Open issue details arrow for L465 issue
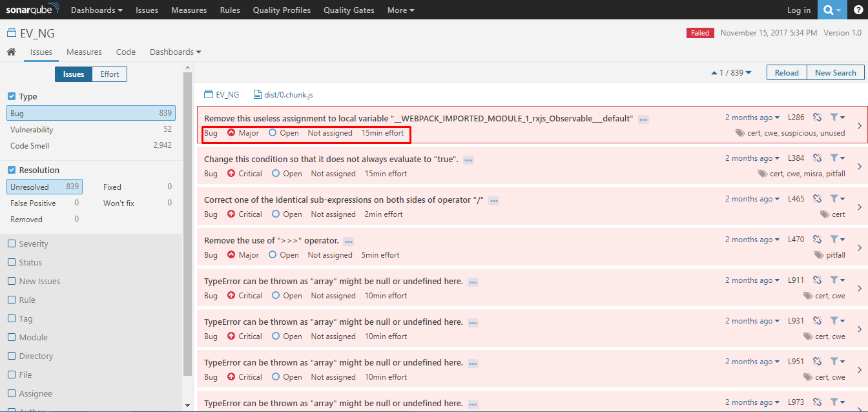 [860, 207]
